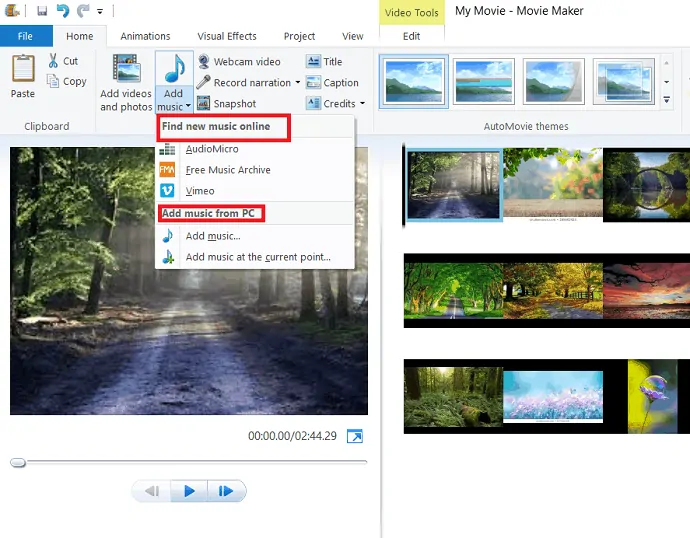The height and width of the screenshot is (538, 690).
Task: Click the Snapshot button
Action: click(x=227, y=104)
